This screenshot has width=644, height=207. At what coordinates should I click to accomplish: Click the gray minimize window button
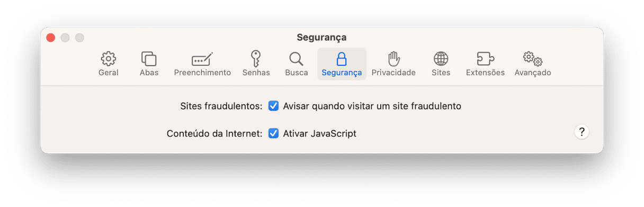point(65,38)
